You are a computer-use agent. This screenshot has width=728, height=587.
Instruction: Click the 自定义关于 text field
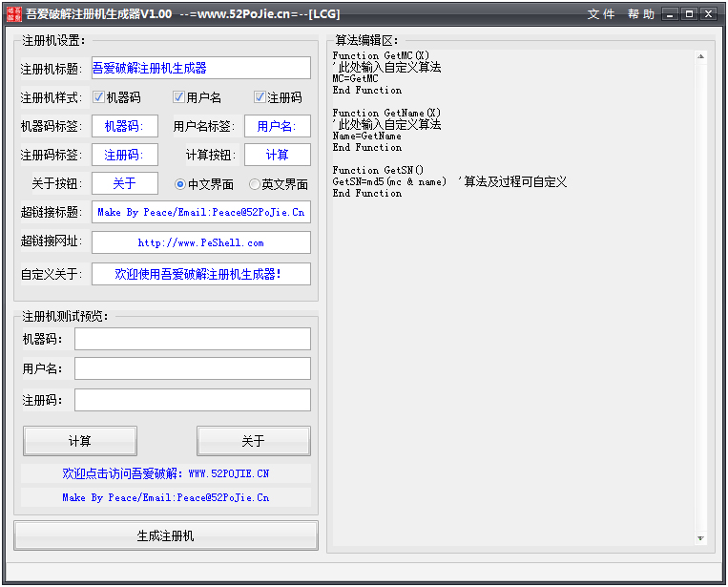pyautogui.click(x=201, y=274)
